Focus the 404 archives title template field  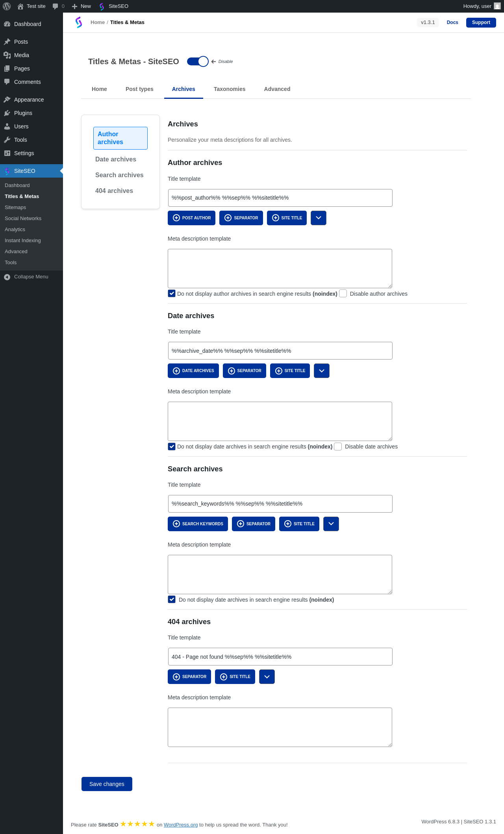coord(280,656)
